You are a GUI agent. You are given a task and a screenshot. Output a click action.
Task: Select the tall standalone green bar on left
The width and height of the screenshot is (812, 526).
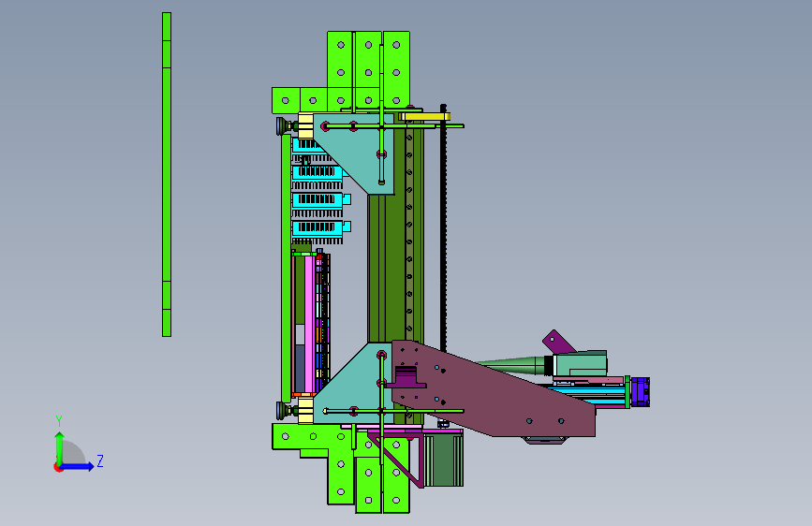click(167, 174)
